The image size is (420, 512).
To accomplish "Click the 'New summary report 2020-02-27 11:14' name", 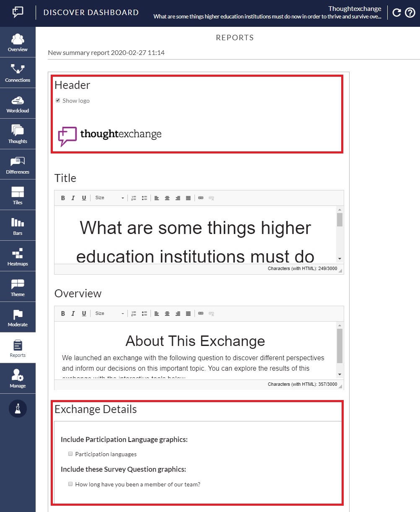I will tap(106, 53).
